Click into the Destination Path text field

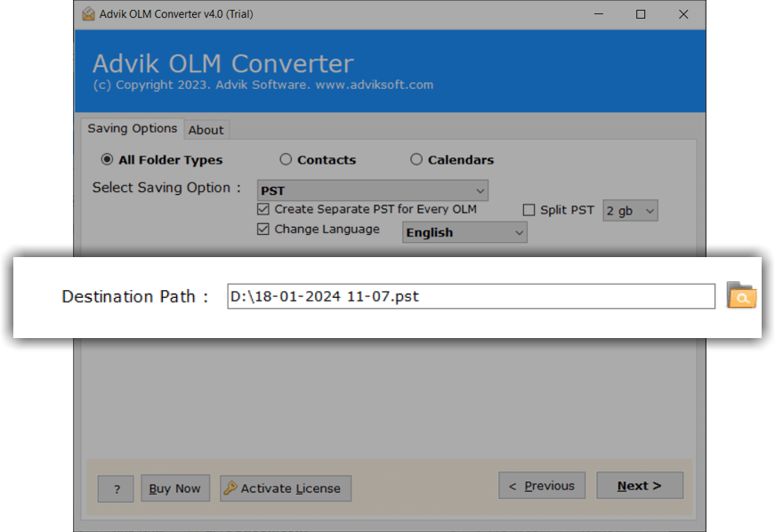click(471, 296)
